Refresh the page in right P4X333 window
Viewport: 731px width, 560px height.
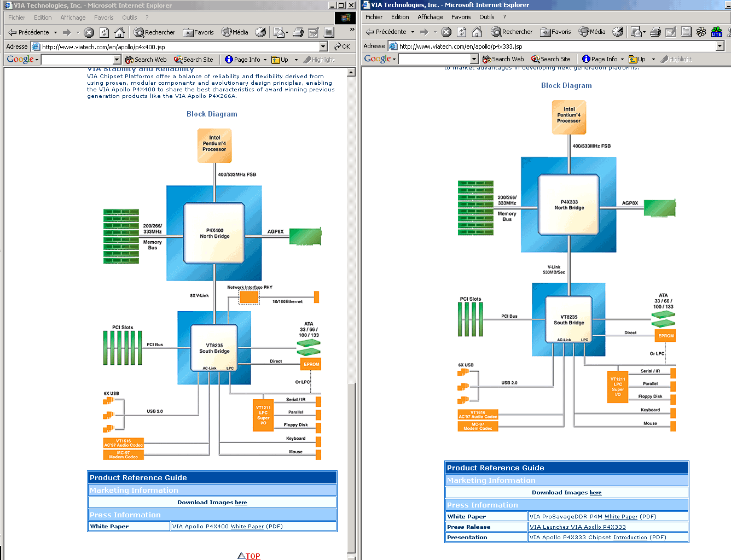462,32
